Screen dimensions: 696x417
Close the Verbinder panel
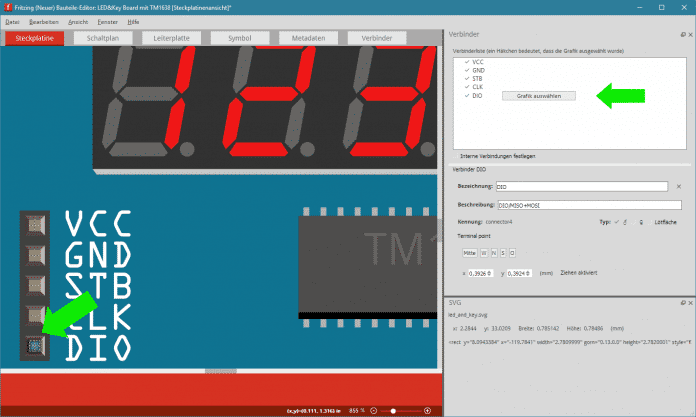pyautogui.click(x=689, y=34)
